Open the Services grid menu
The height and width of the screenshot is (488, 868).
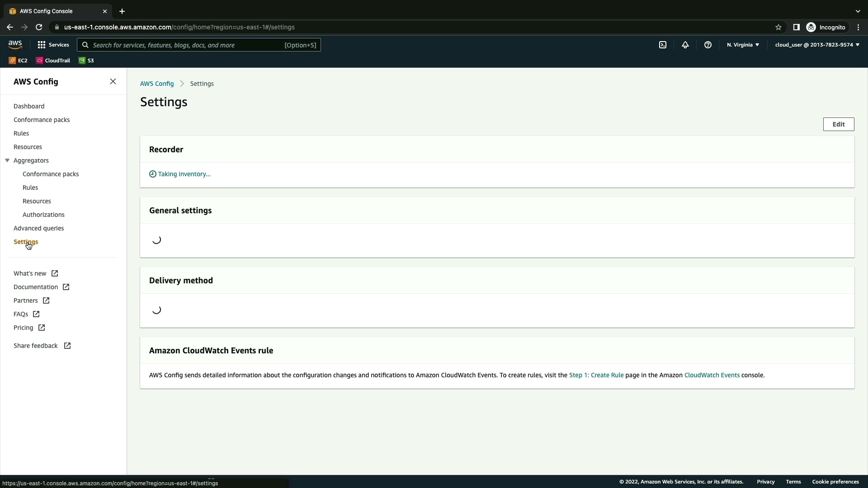coord(53,45)
